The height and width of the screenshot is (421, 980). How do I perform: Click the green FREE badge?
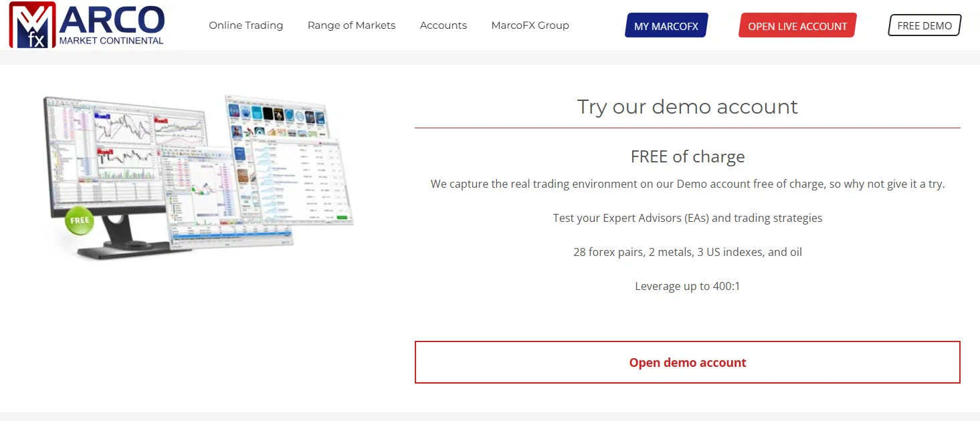click(x=79, y=221)
